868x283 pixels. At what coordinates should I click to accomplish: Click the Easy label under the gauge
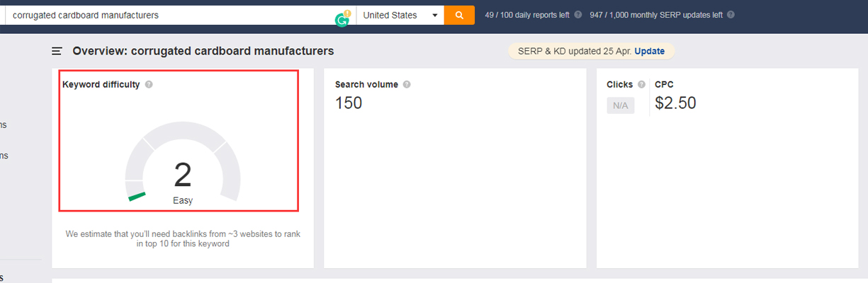[x=183, y=201]
